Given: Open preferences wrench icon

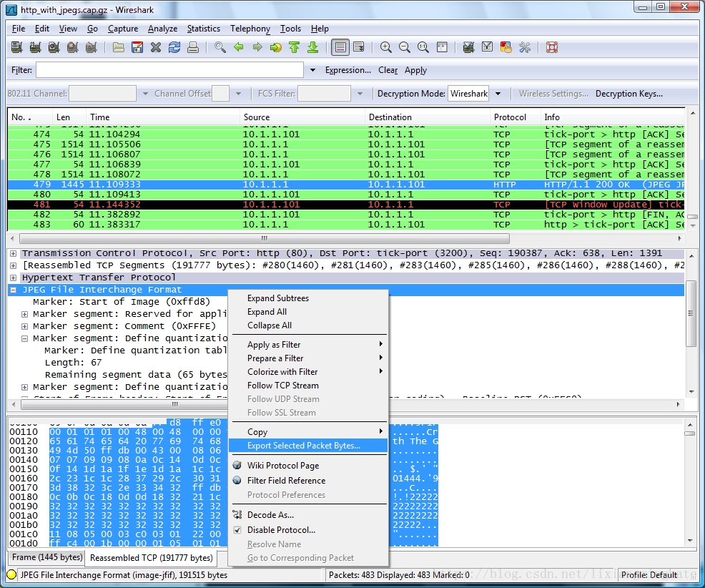Looking at the screenshot, I should tap(525, 47).
